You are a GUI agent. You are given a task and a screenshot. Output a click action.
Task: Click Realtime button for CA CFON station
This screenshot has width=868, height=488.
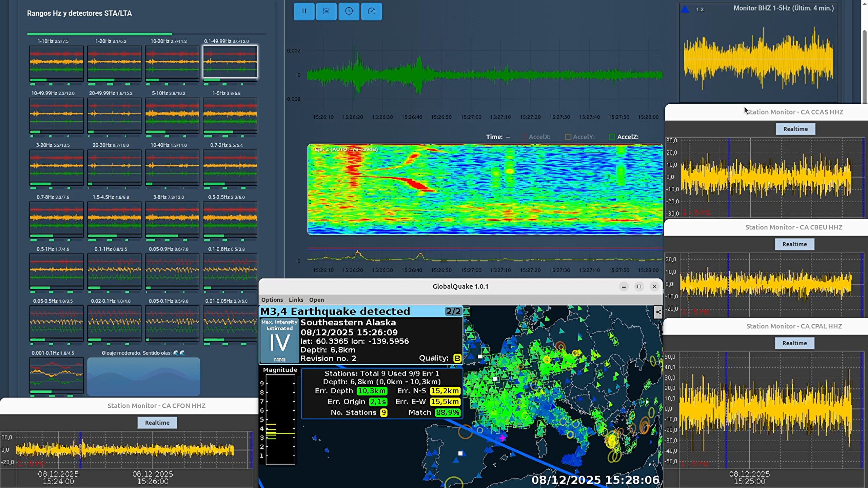pos(157,423)
